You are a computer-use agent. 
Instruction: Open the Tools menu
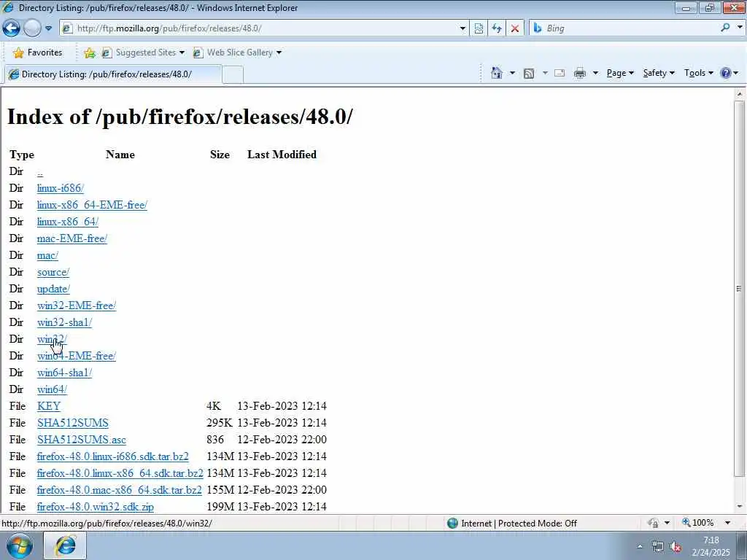pyautogui.click(x=698, y=73)
